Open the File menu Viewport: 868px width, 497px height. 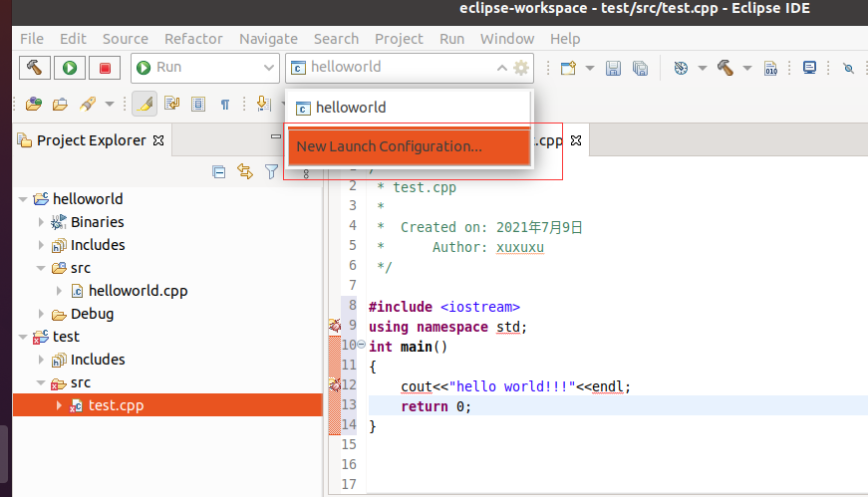[x=32, y=39]
